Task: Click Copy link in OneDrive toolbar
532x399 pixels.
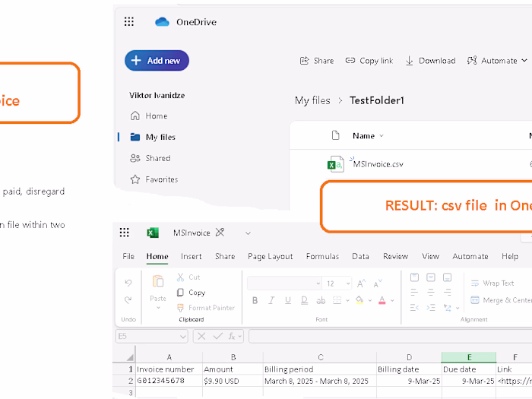Action: click(x=369, y=61)
